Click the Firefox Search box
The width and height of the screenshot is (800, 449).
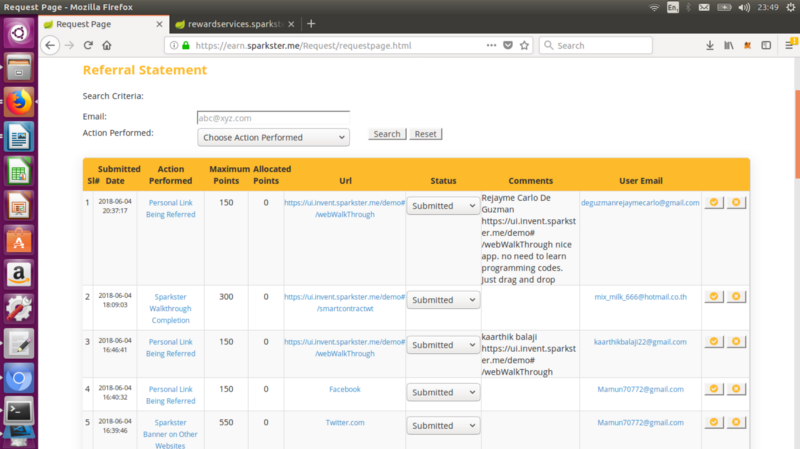point(595,45)
